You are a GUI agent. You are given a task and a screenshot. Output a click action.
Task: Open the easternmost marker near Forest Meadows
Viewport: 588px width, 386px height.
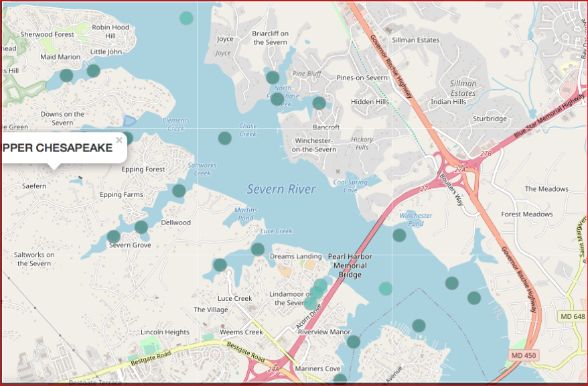[473, 298]
